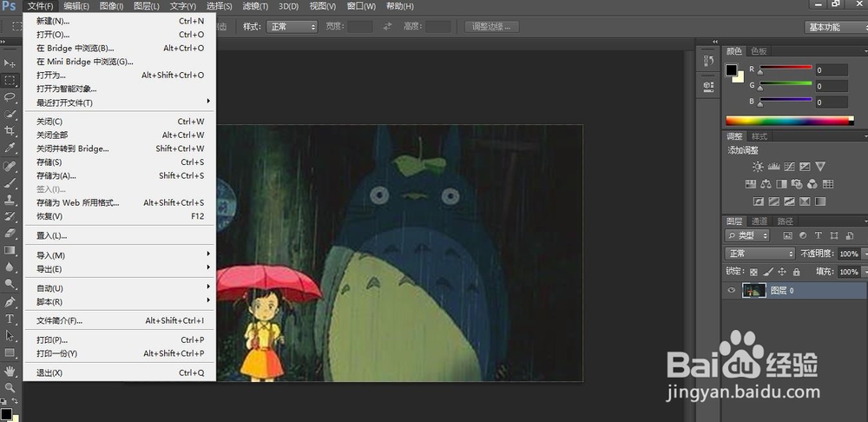The height and width of the screenshot is (422, 868).
Task: Switch to the 通道 tab
Action: click(759, 221)
